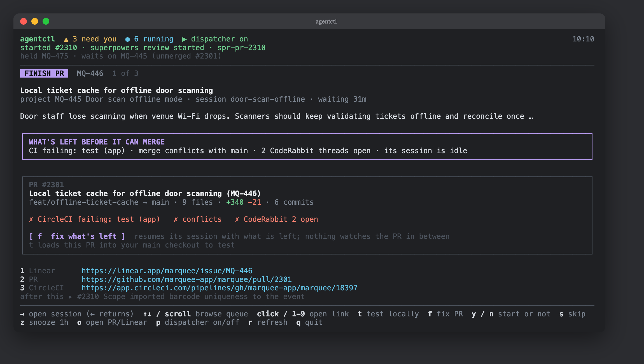Viewport: 644px width, 364px height.
Task: Click 'z snooze 1h' footer hint
Action: (44, 323)
